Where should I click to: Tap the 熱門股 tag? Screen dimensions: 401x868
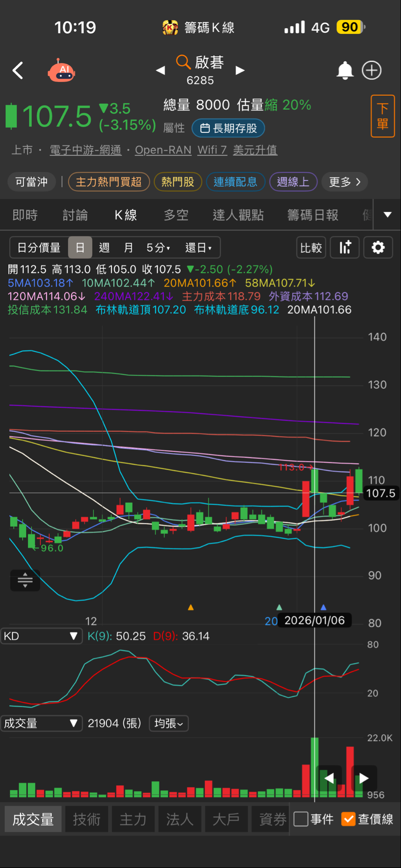coord(178,182)
